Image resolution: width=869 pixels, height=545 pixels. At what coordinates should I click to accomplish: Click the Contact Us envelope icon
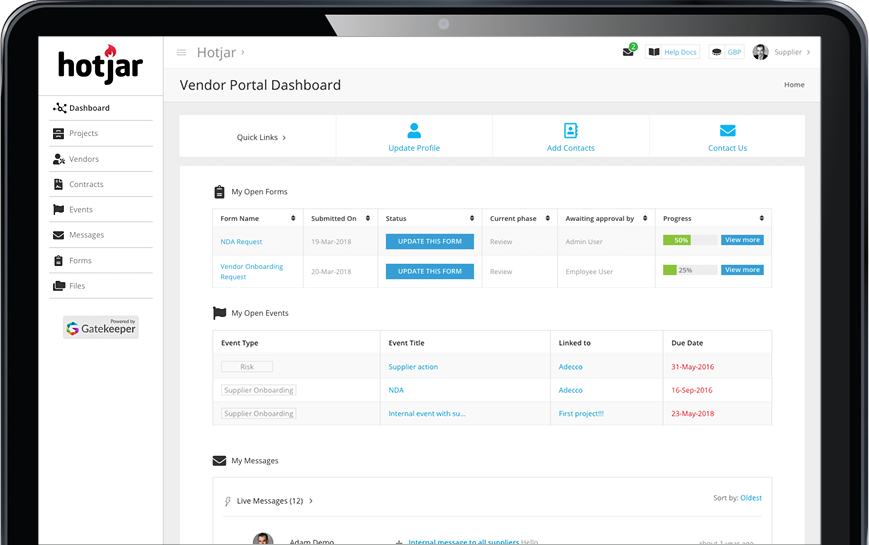(727, 131)
